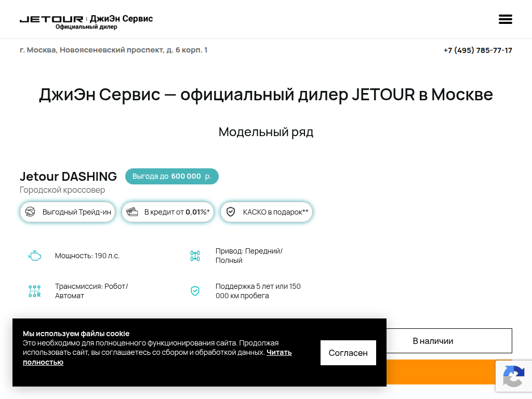The image size is (532, 399).
Task: Click the trade-in handshake icon
Action: point(30,212)
